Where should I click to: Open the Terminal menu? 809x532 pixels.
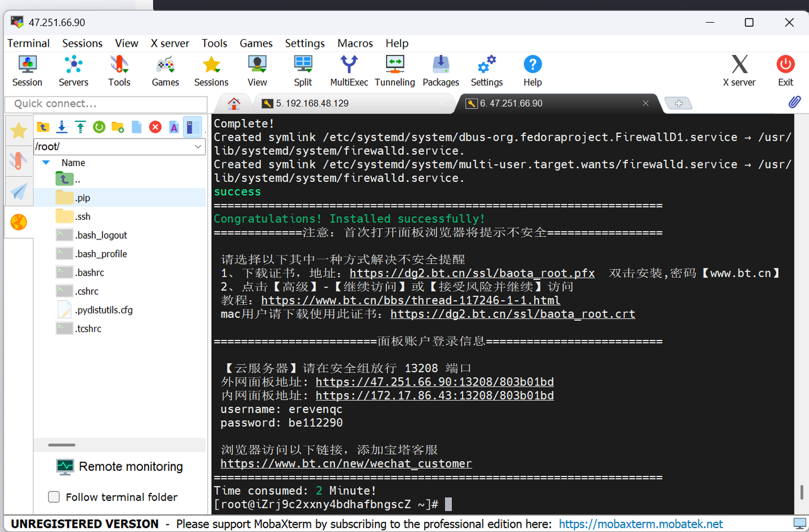(28, 43)
